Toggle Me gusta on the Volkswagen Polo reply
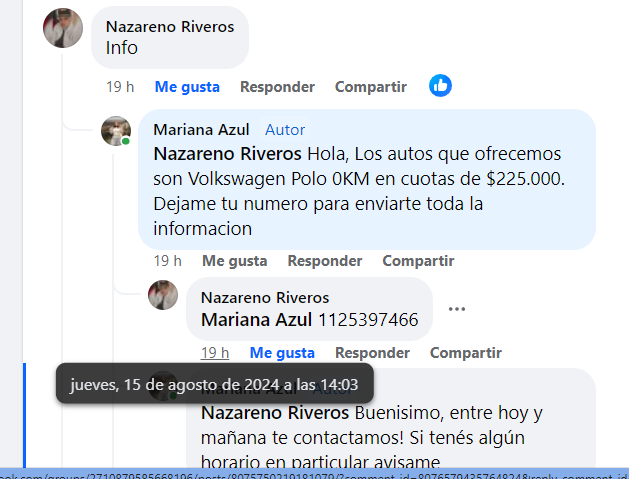 coord(235,261)
